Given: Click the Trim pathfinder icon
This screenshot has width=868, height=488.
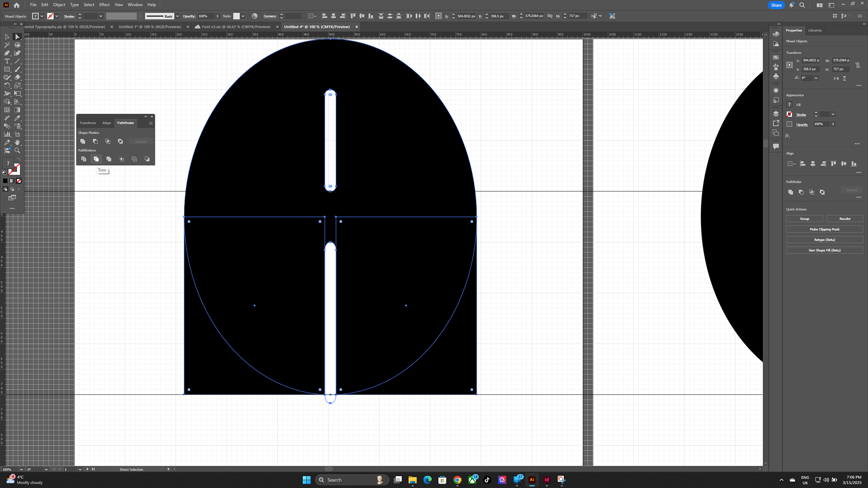Looking at the screenshot, I should 96,159.
